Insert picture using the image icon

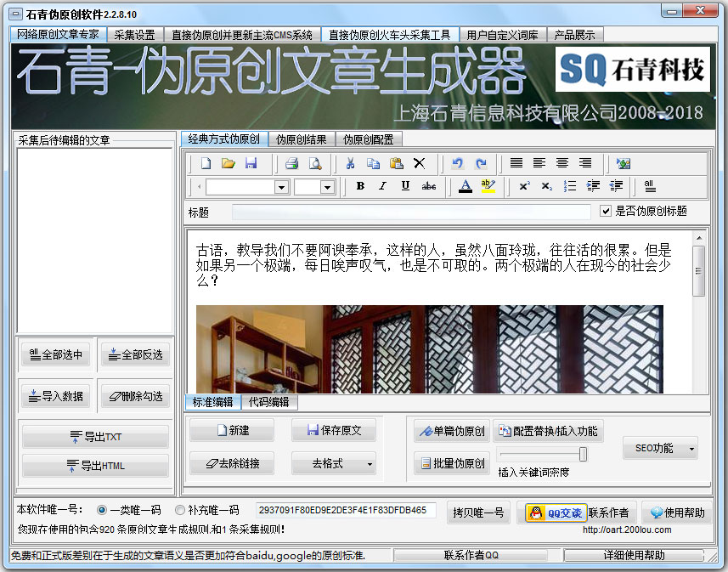(x=623, y=163)
